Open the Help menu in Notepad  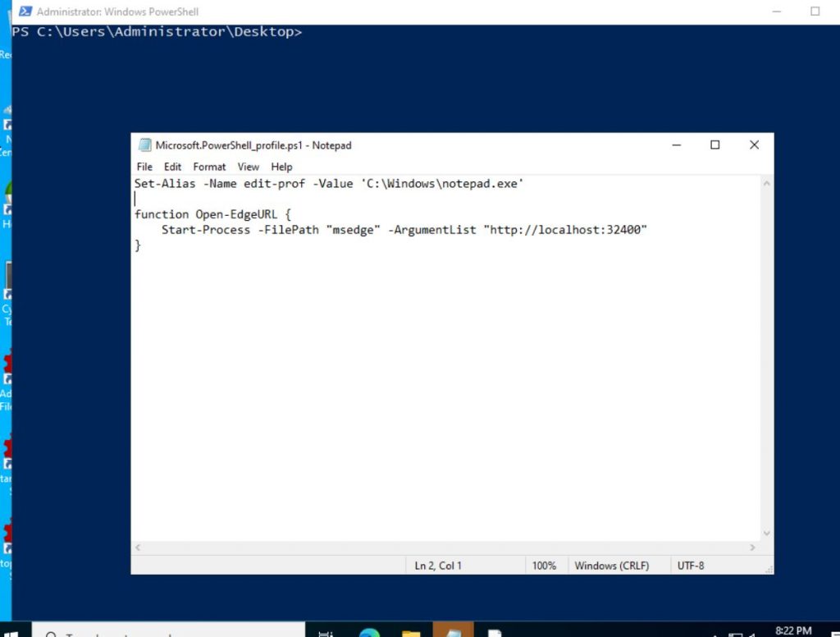click(x=281, y=167)
